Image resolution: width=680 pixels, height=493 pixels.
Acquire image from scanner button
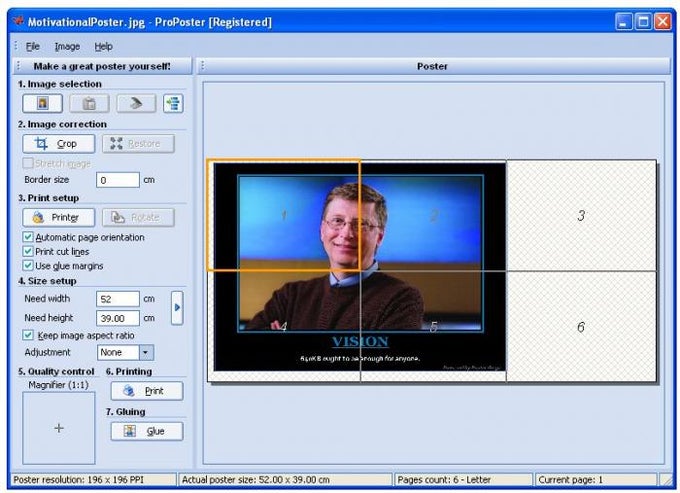point(136,104)
